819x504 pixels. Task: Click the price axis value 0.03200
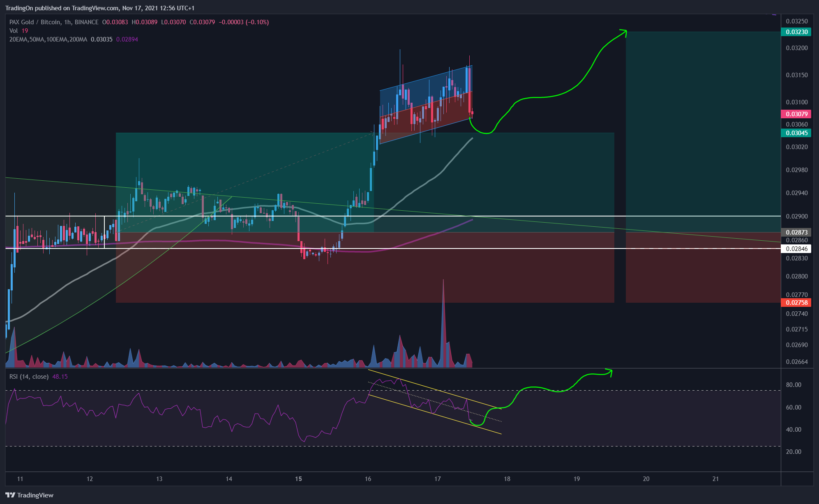796,48
